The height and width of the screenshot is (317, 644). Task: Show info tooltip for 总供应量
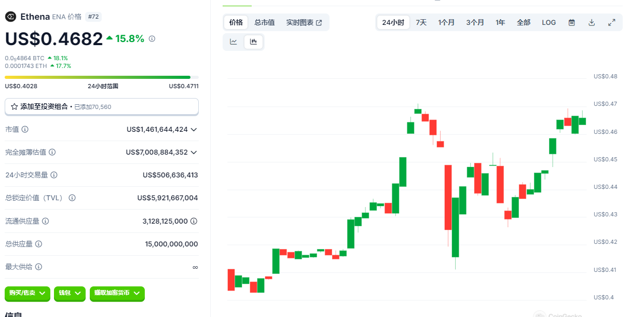click(38, 244)
